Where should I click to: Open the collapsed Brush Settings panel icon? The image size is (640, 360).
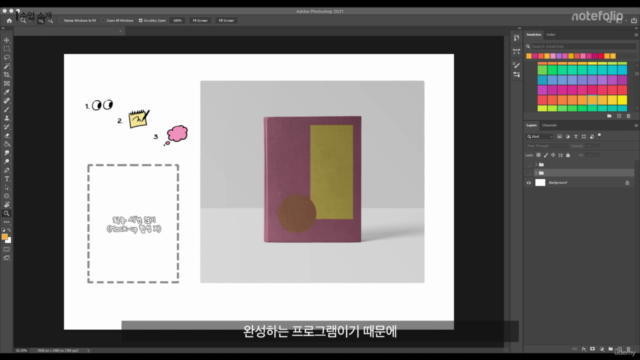pos(516,65)
